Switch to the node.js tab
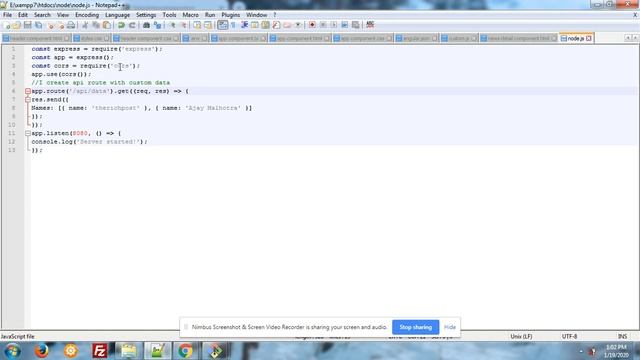 click(575, 38)
